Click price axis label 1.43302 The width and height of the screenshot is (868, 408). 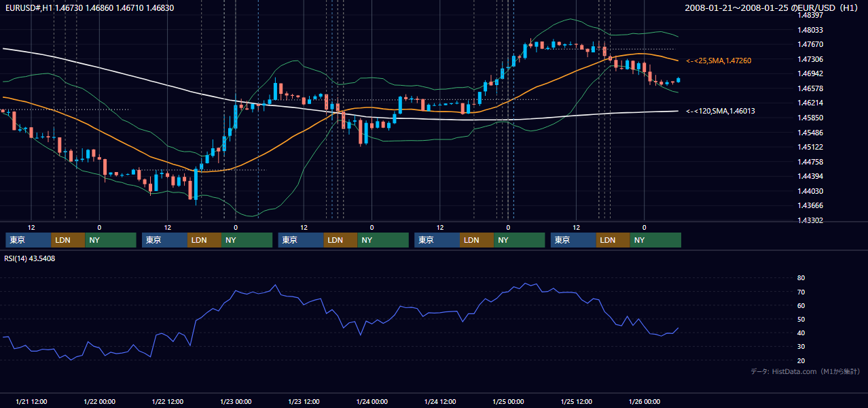coord(810,220)
